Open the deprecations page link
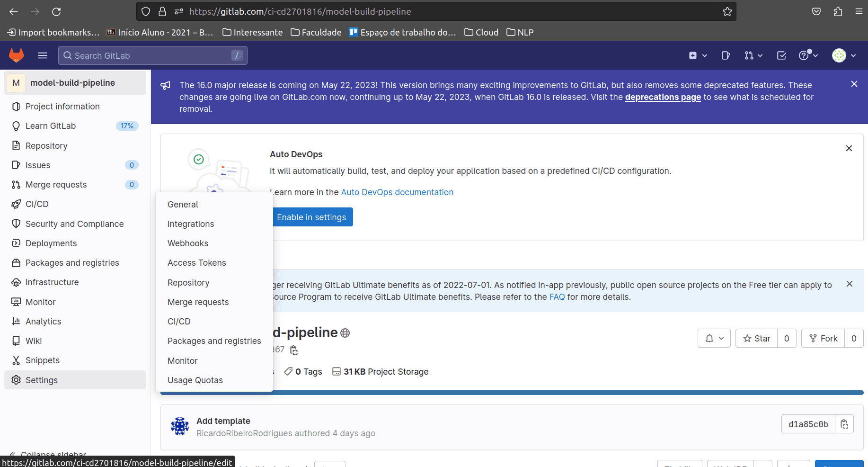This screenshot has height=467, width=868. [663, 97]
